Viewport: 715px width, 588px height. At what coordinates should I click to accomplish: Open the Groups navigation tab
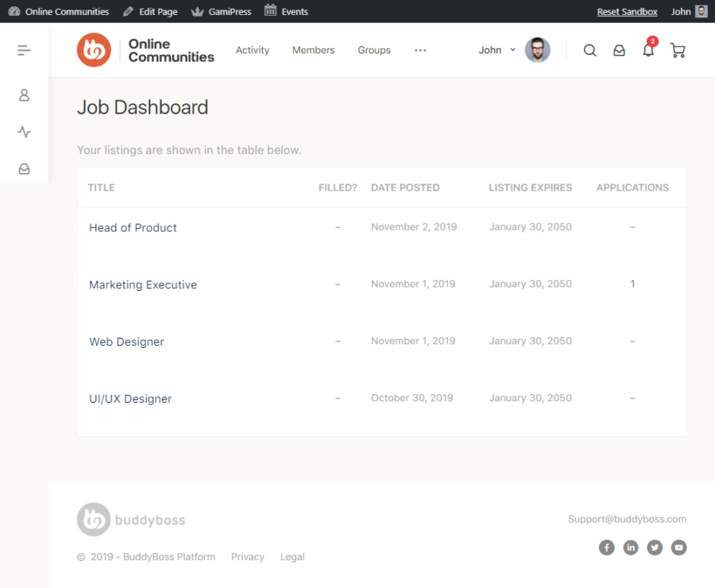(x=373, y=50)
